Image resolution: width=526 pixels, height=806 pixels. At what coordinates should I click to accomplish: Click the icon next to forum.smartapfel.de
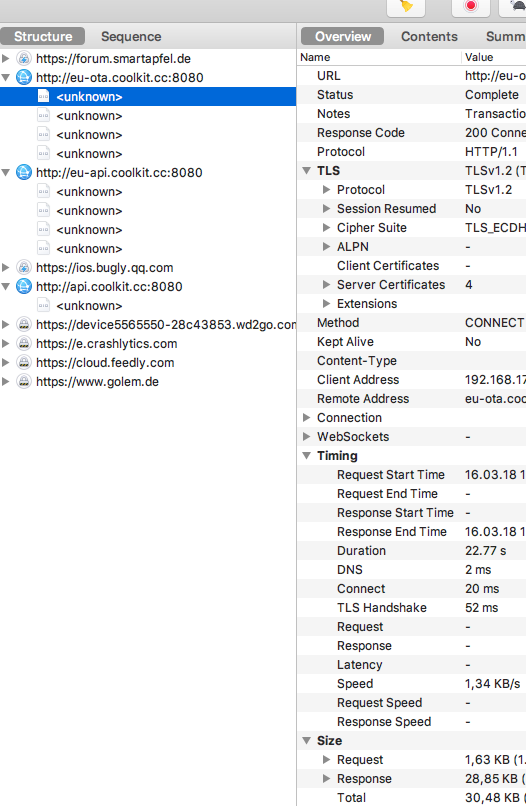coord(24,59)
